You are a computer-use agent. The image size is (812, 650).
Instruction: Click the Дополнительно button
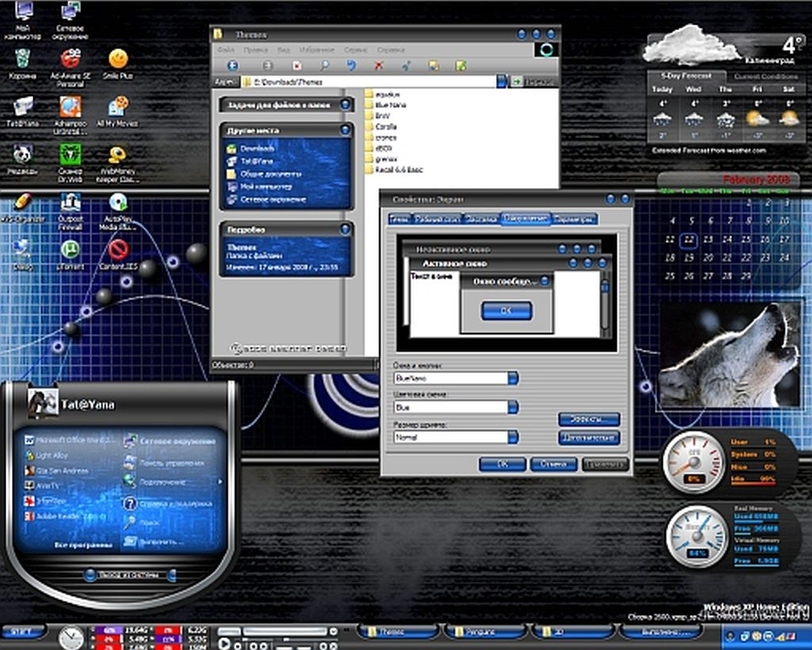589,438
